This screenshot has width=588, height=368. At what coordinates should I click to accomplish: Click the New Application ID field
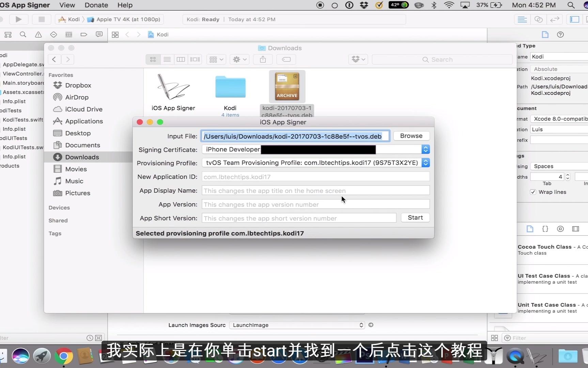316,177
